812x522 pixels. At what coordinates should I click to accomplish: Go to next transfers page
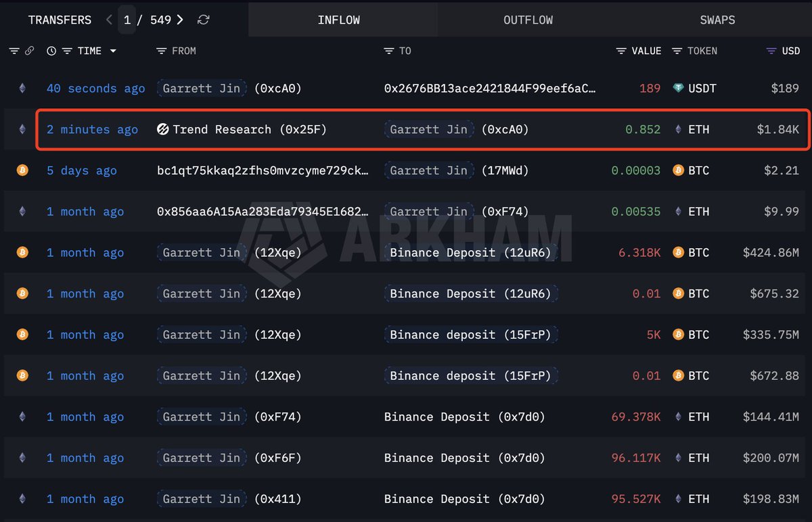[180, 20]
